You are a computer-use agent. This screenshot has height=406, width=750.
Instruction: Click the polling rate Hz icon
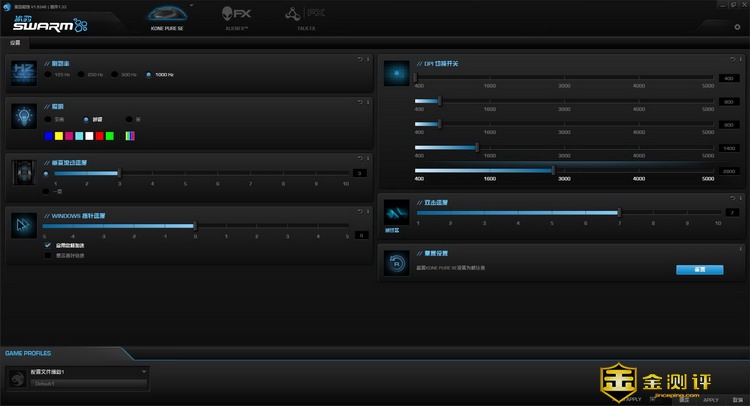(x=23, y=72)
